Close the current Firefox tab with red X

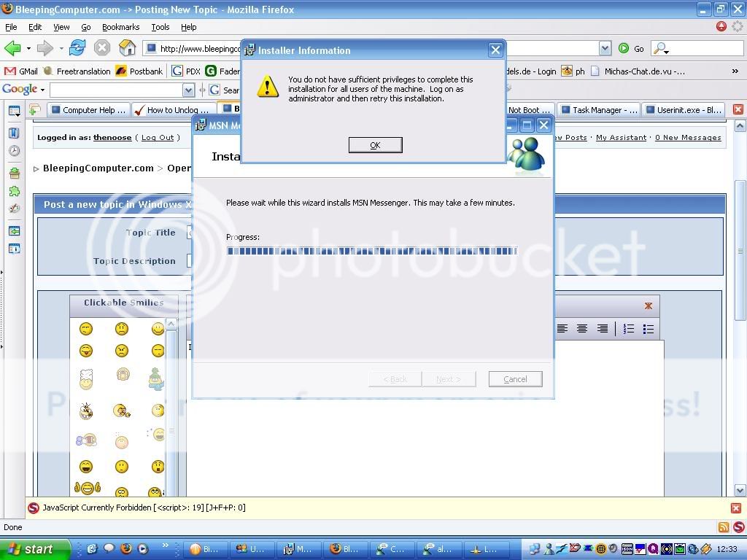point(738,109)
